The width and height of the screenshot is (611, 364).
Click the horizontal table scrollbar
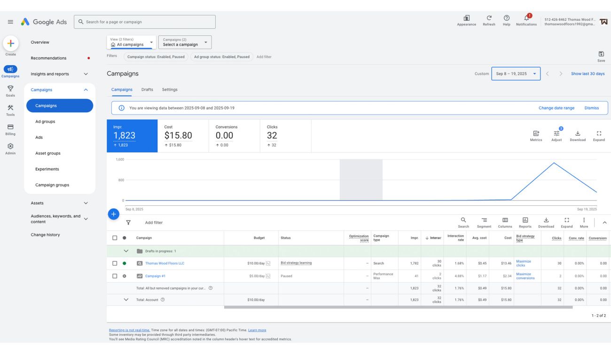(x=398, y=307)
